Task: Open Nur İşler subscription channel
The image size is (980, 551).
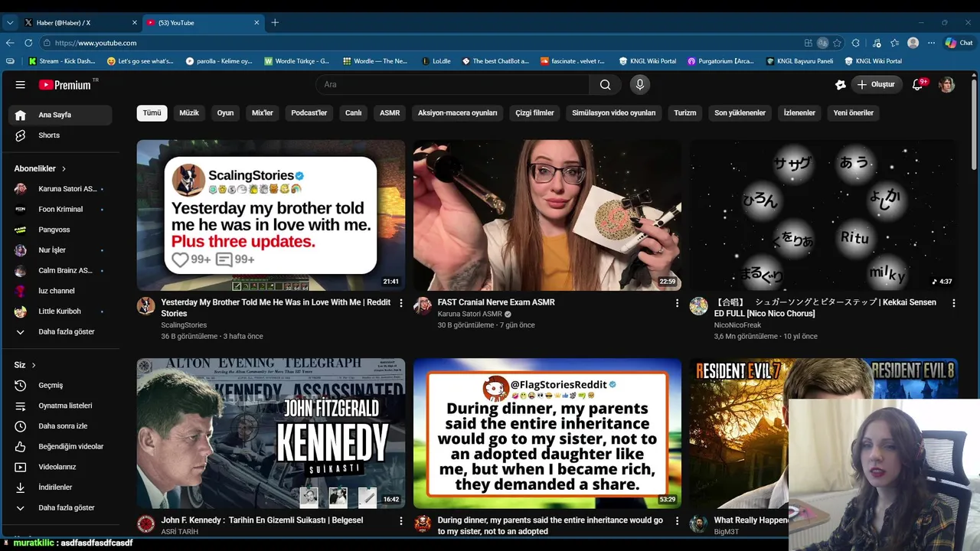Action: point(60,250)
